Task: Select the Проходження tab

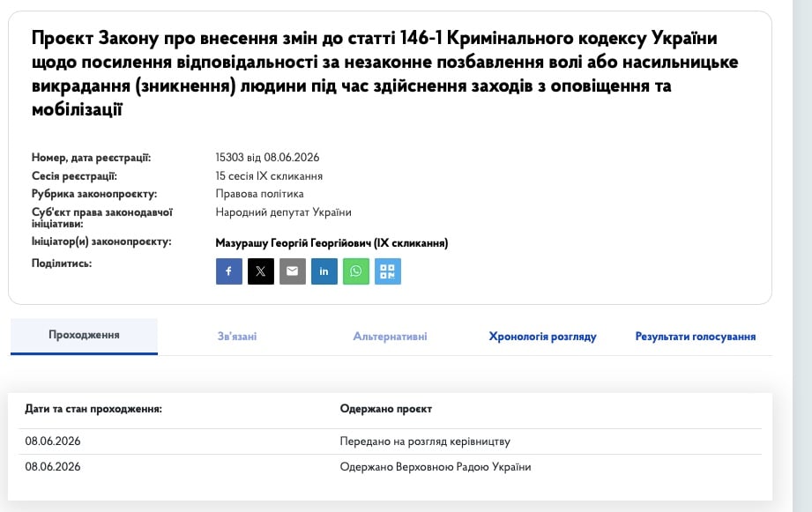Action: 84,336
